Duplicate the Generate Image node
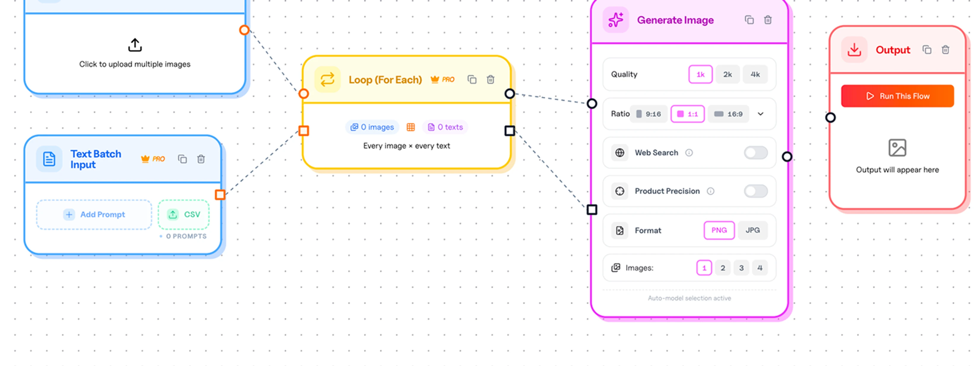The height and width of the screenshot is (366, 980). 749,20
